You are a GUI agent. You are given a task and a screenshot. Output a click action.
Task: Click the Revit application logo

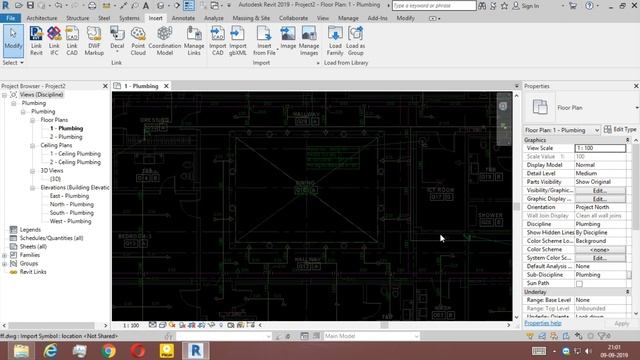[5, 5]
